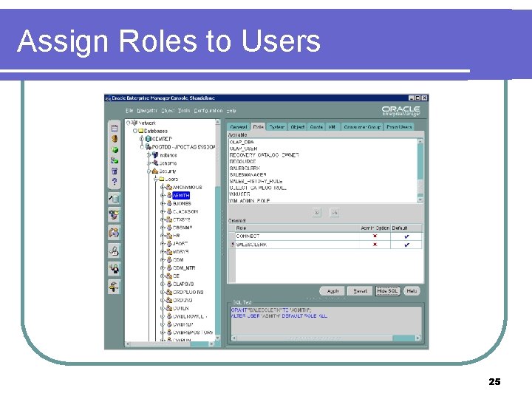532x399 pixels.
Task: Click the OUTLN user icon
Action: coord(169,308)
